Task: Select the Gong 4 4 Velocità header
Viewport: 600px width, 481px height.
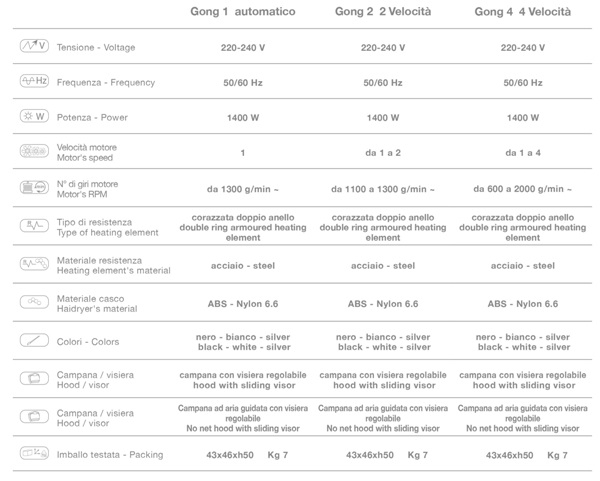Action: click(x=522, y=13)
